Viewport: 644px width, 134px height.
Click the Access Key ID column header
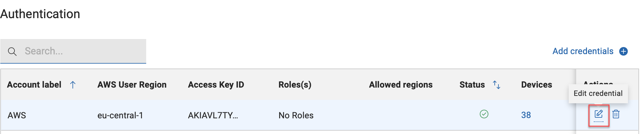[x=216, y=85]
